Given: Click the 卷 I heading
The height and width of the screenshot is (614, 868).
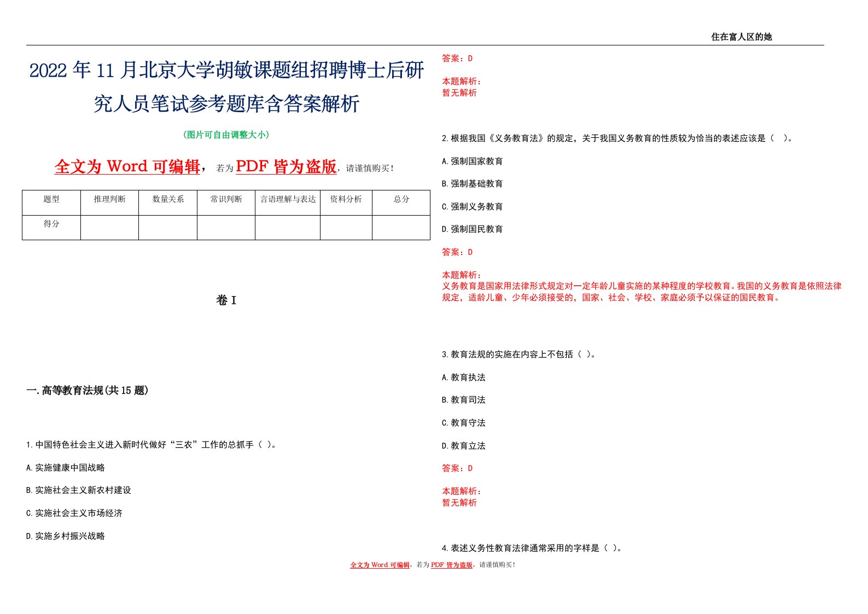Looking at the screenshot, I should tap(226, 300).
